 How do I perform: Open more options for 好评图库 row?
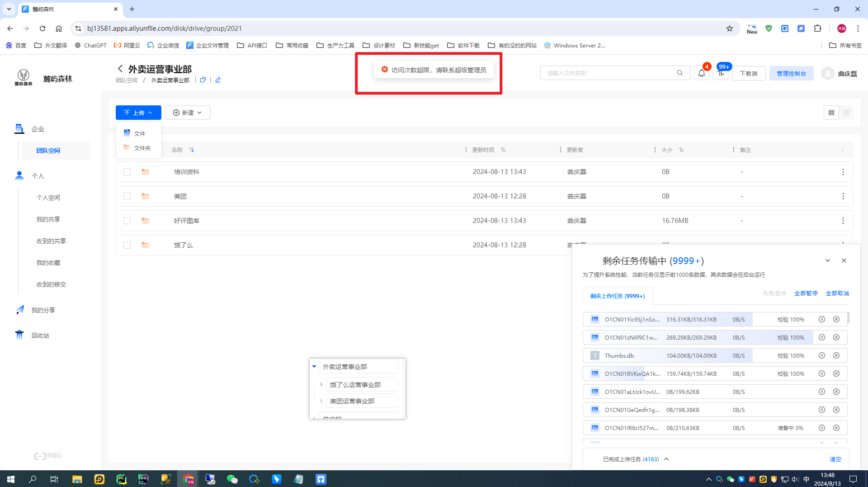[x=843, y=221]
